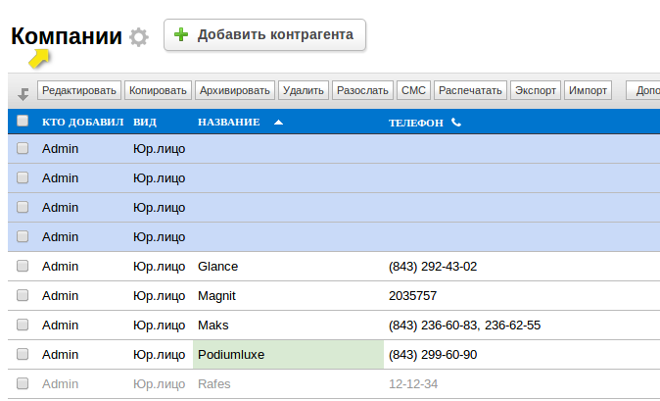Click the Архивировать toolbar button
This screenshot has height=401, width=660.
coord(234,90)
